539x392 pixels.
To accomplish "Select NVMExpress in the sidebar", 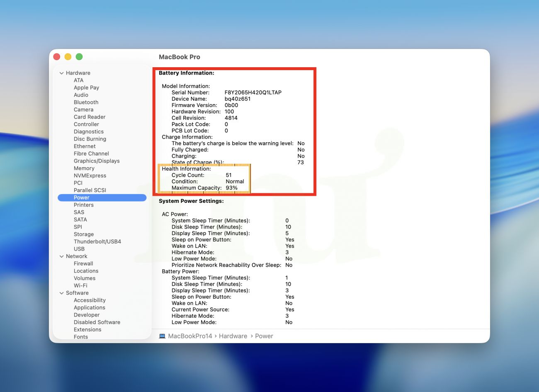I will click(x=90, y=176).
